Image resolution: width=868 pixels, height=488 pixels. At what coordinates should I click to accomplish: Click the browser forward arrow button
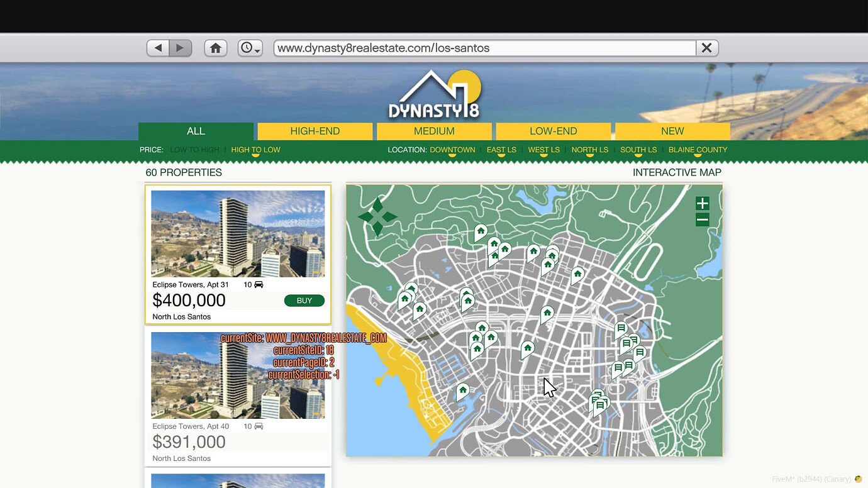(x=181, y=48)
